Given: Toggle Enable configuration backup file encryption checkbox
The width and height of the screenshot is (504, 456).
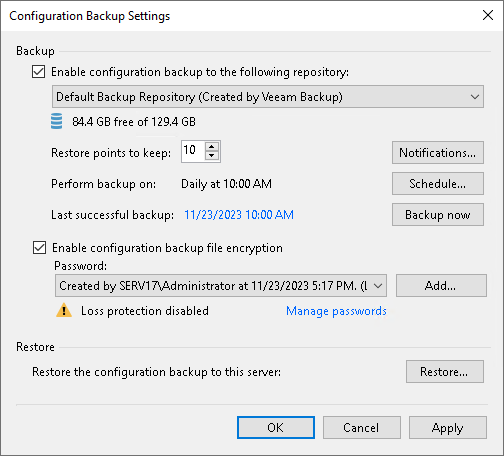Looking at the screenshot, I should point(39,248).
